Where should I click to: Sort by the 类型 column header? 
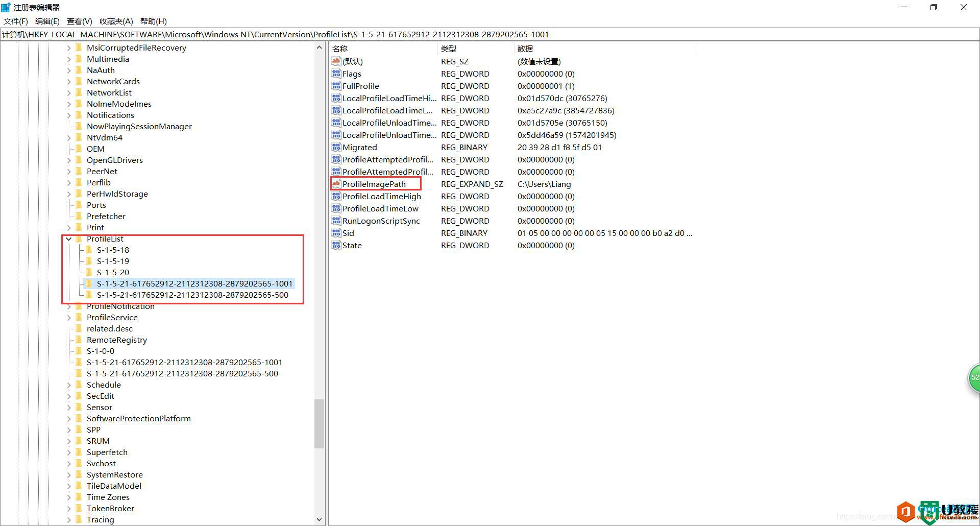[476, 49]
